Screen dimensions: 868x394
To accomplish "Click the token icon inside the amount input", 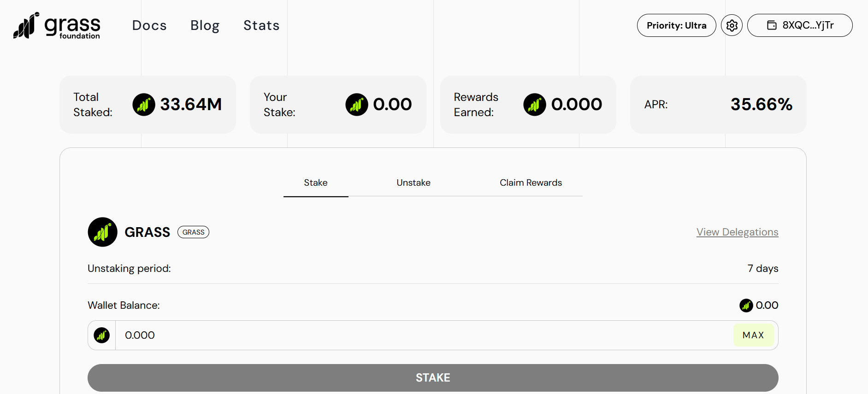I will tap(102, 335).
